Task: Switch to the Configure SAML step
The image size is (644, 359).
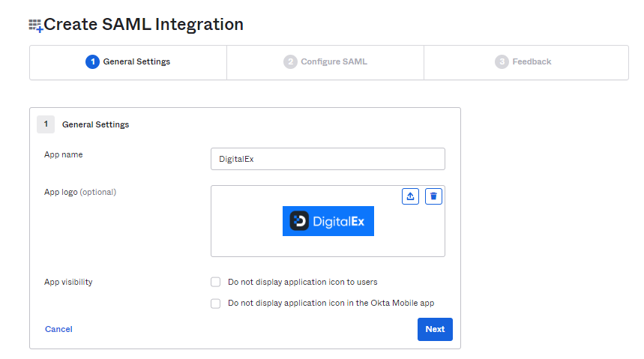Action: pos(325,62)
